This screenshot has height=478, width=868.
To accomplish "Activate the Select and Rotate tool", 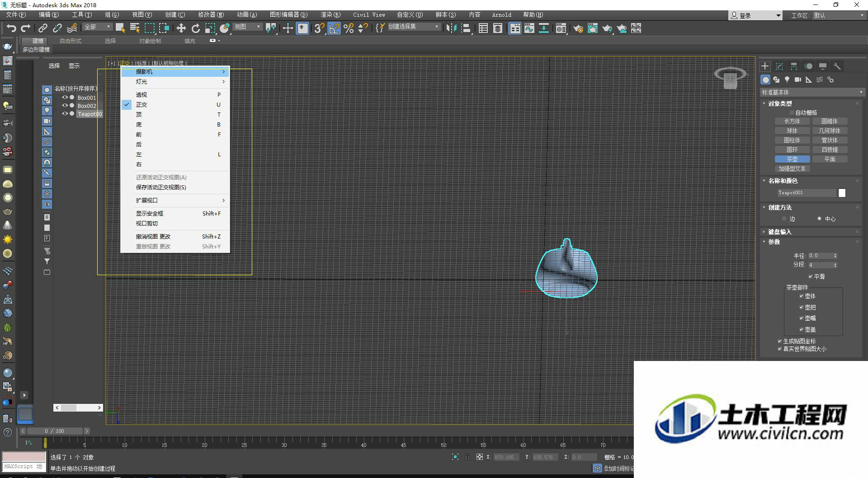I will point(195,28).
